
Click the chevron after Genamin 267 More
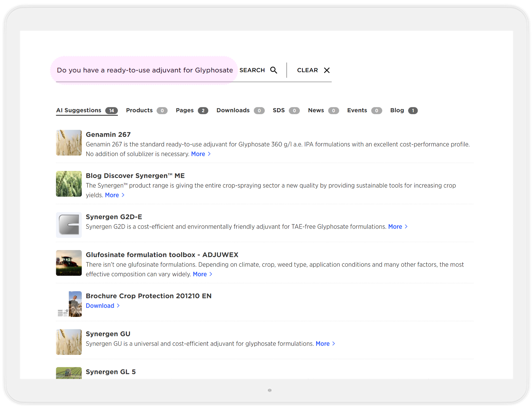(x=209, y=154)
